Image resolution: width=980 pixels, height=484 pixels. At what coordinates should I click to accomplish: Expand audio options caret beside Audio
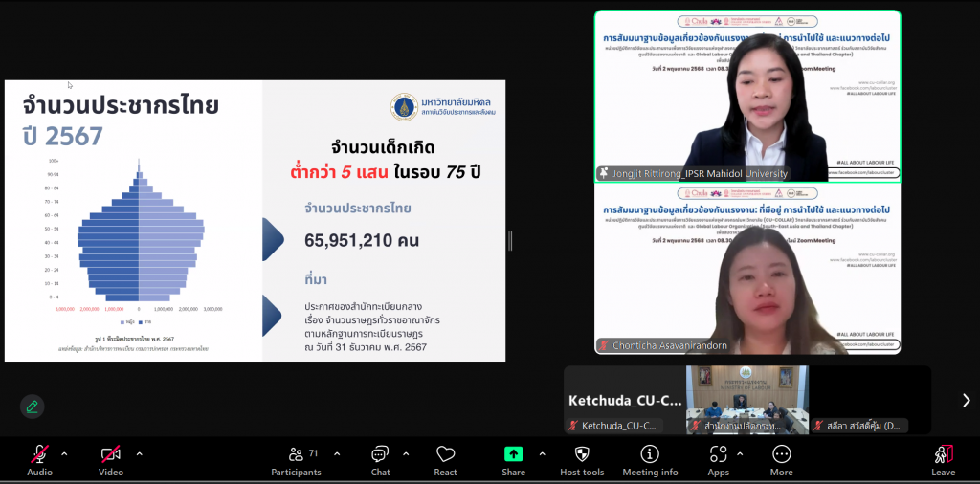[65, 453]
